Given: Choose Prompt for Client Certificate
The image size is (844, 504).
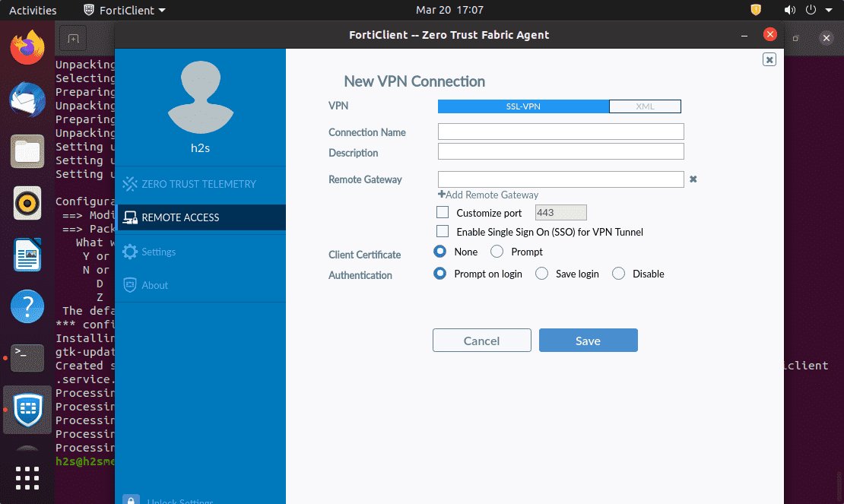Looking at the screenshot, I should click(x=498, y=251).
